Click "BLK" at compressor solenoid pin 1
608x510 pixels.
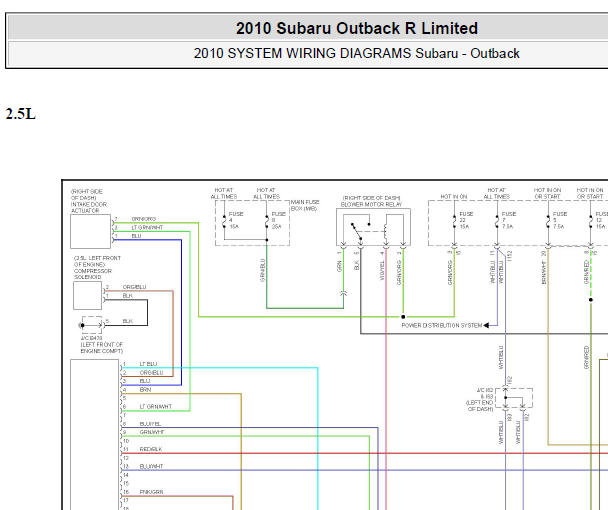tap(128, 296)
